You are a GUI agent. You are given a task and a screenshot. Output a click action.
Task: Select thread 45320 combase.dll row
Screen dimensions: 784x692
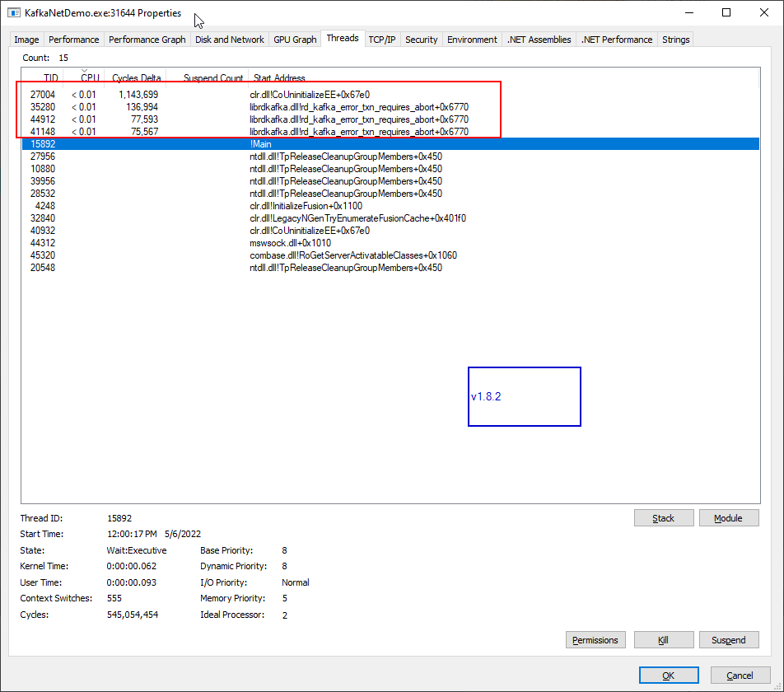390,255
